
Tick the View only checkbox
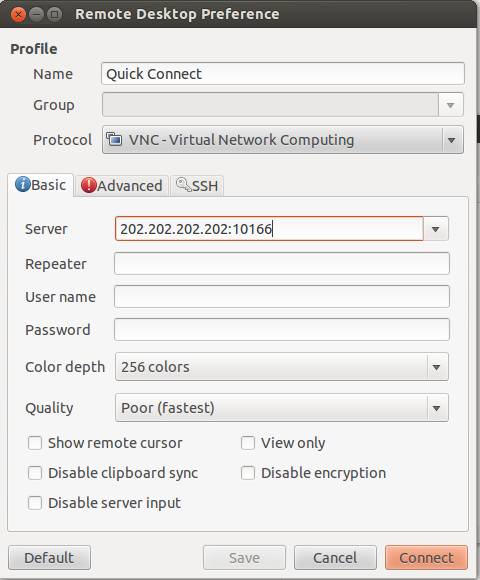click(248, 443)
